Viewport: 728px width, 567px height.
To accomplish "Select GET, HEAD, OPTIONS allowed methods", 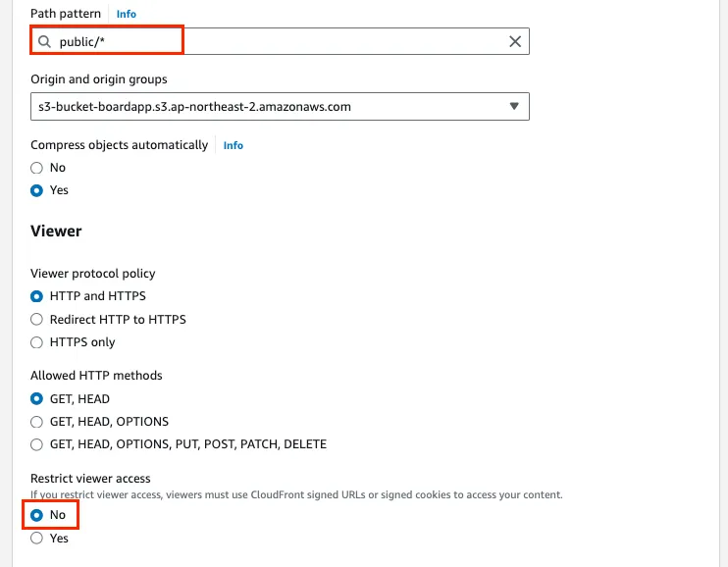I will click(37, 422).
